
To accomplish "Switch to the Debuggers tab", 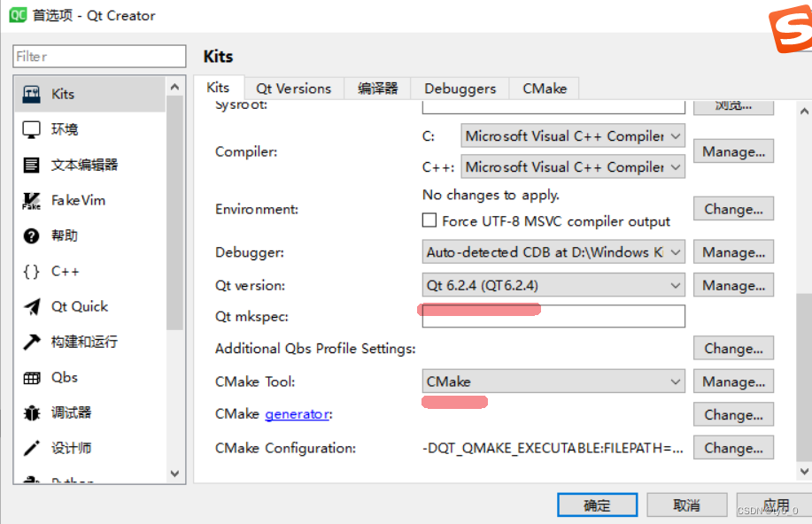I will (460, 89).
